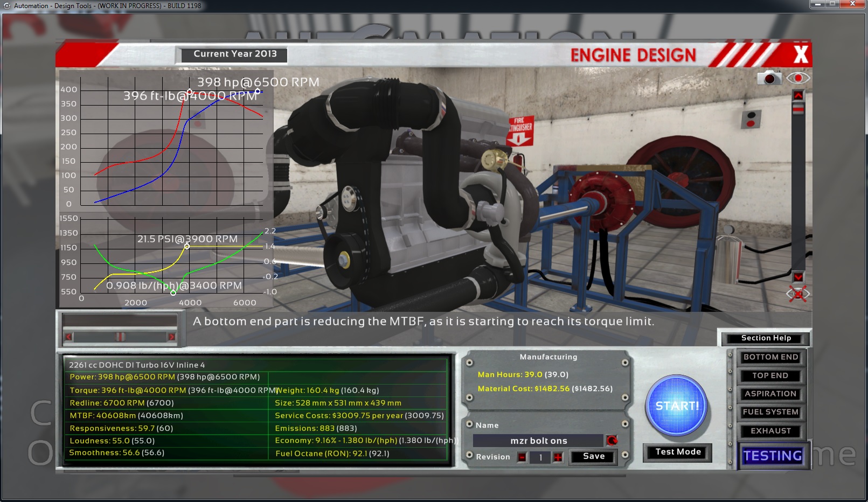868x502 pixels.
Task: Click the crossed-out eye hide icon
Action: click(798, 294)
